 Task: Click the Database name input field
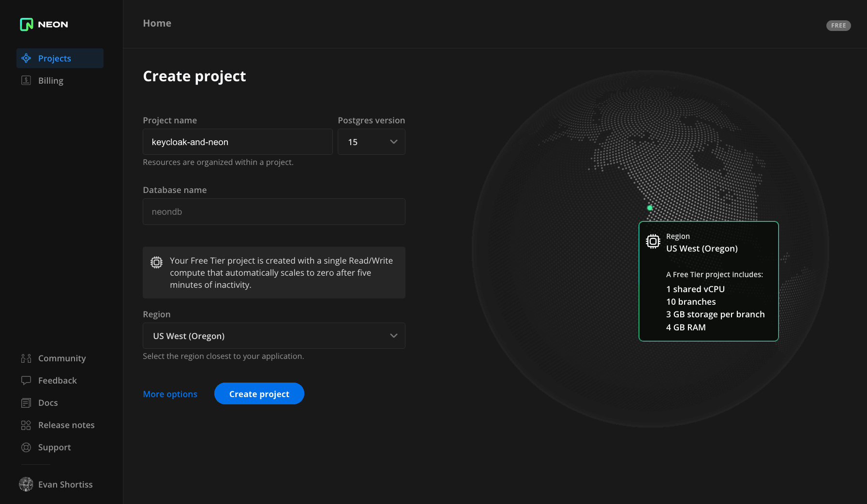(x=274, y=212)
